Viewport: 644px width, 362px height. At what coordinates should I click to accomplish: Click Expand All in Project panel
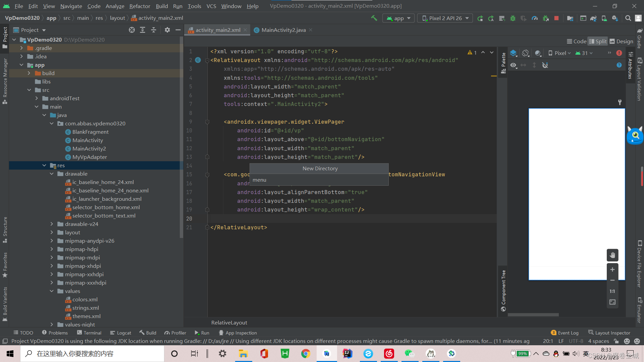point(143,30)
